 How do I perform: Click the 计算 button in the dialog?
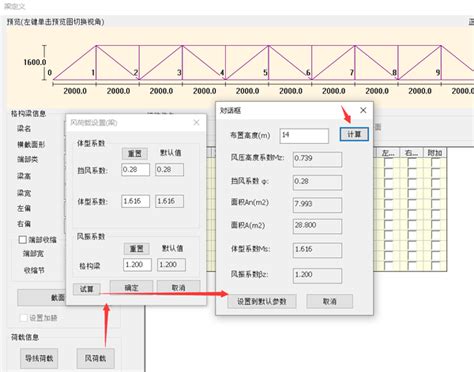[354, 134]
